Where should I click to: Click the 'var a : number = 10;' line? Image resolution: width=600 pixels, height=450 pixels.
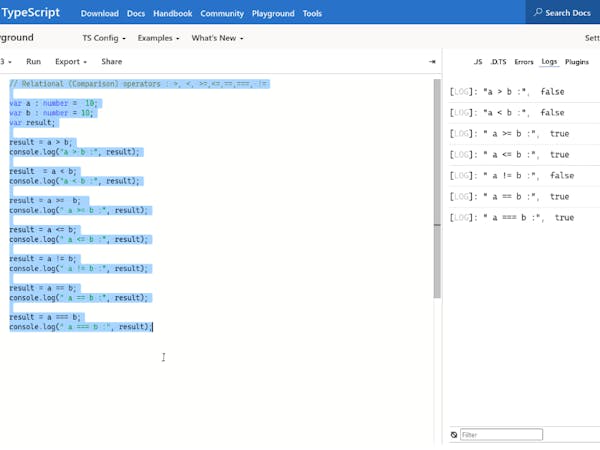54,103
